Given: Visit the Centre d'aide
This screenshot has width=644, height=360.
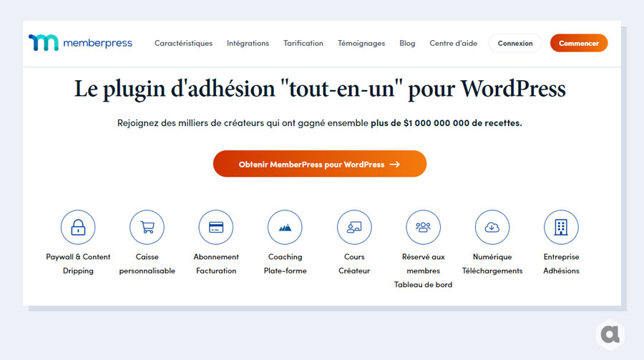Looking at the screenshot, I should click(454, 43).
